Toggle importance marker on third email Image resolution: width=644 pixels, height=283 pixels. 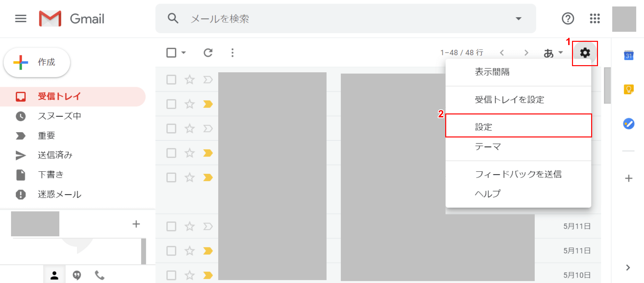coord(208,129)
